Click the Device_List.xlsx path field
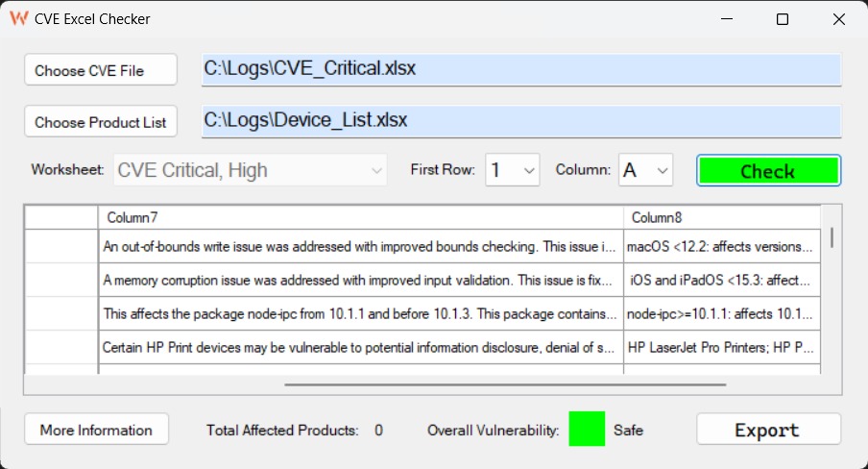Screen dimensions: 868x469 click(520, 122)
